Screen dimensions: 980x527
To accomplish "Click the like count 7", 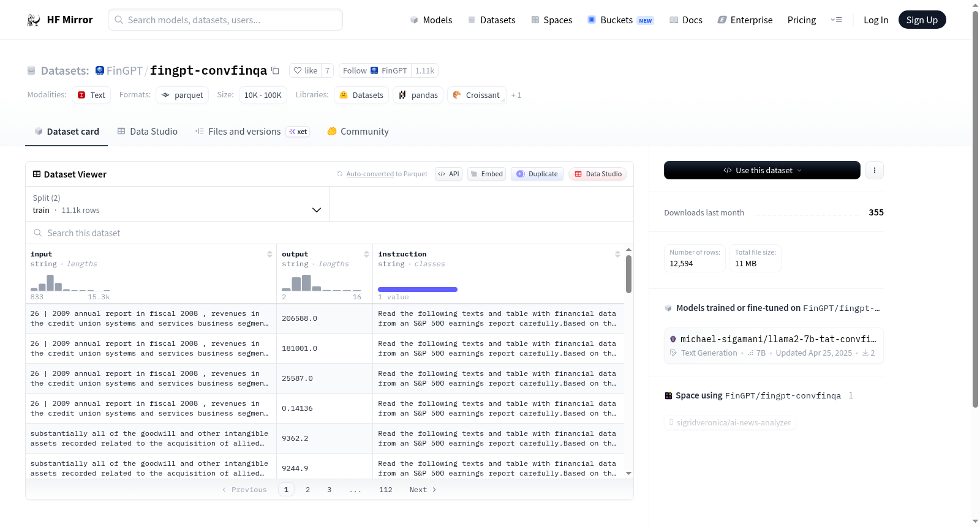I will tap(328, 71).
